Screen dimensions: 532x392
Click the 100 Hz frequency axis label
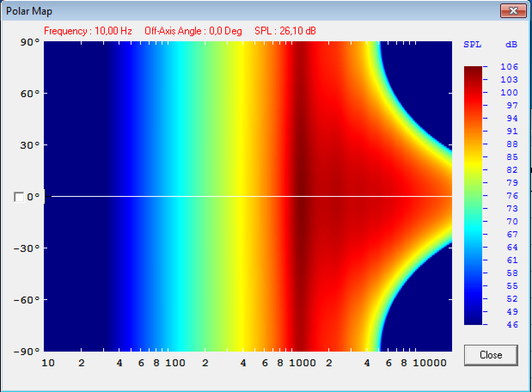coord(175,363)
